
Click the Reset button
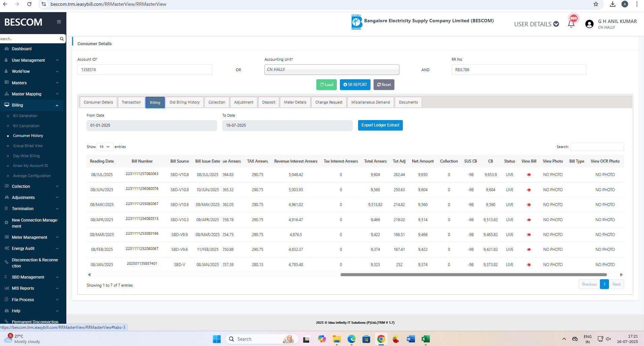click(384, 85)
